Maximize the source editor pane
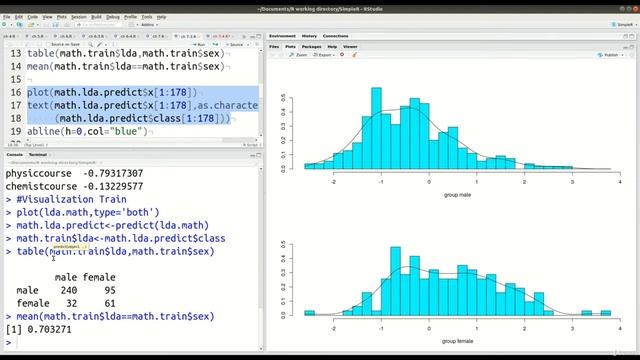Image resolution: width=640 pixels, height=360 pixels. [258, 36]
